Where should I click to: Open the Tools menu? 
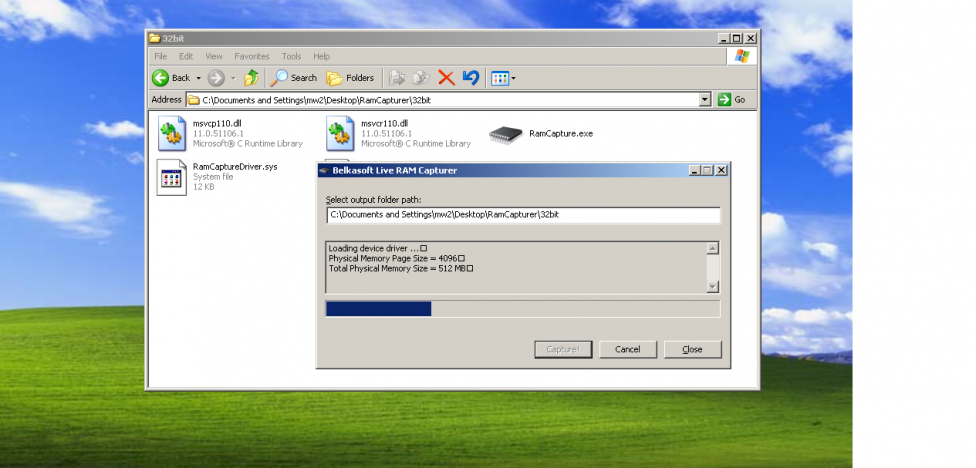(291, 56)
